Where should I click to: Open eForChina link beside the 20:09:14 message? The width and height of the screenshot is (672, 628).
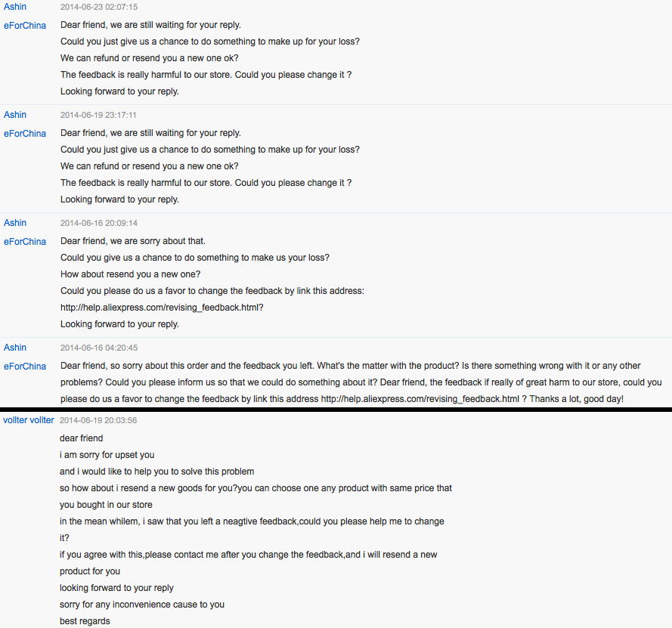click(x=25, y=242)
